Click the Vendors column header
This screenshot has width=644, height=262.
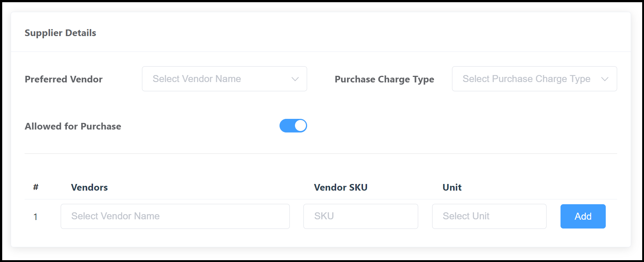pyautogui.click(x=89, y=187)
